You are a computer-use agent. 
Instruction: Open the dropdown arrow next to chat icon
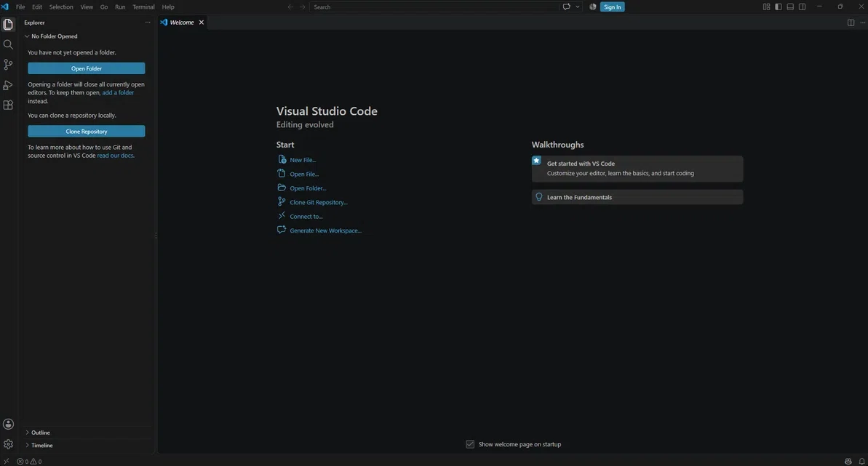pos(578,7)
